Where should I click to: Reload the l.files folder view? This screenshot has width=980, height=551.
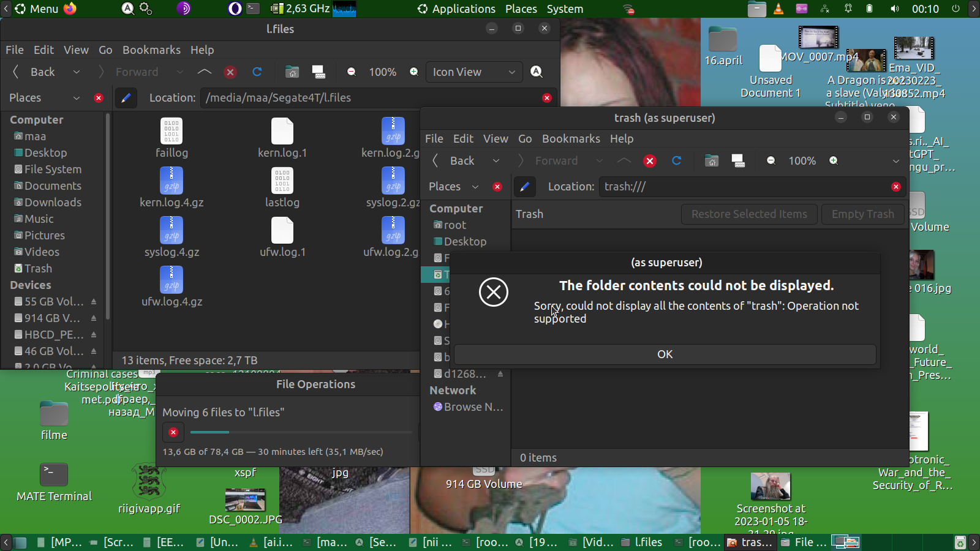pyautogui.click(x=257, y=72)
